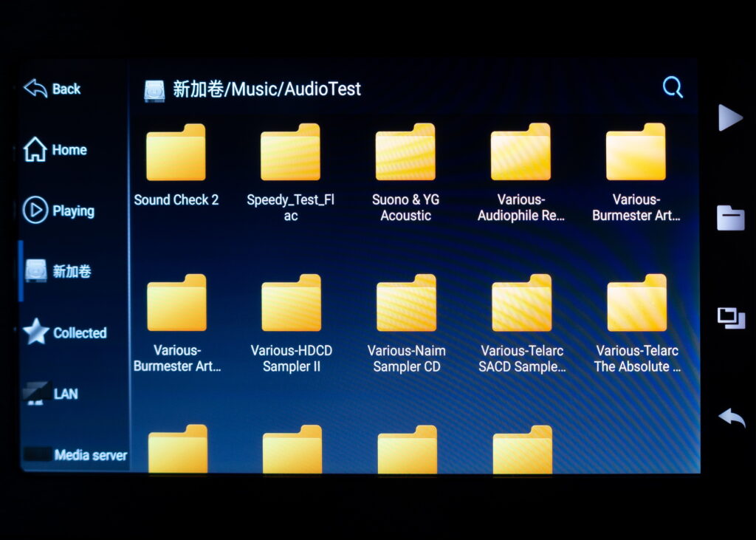
Task: Click the circled play icon beside Playing
Action: 35,210
